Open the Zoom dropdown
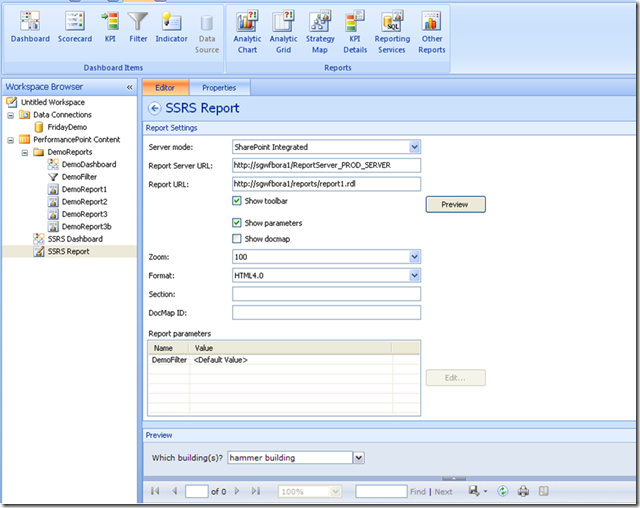640x508 pixels. coord(414,257)
